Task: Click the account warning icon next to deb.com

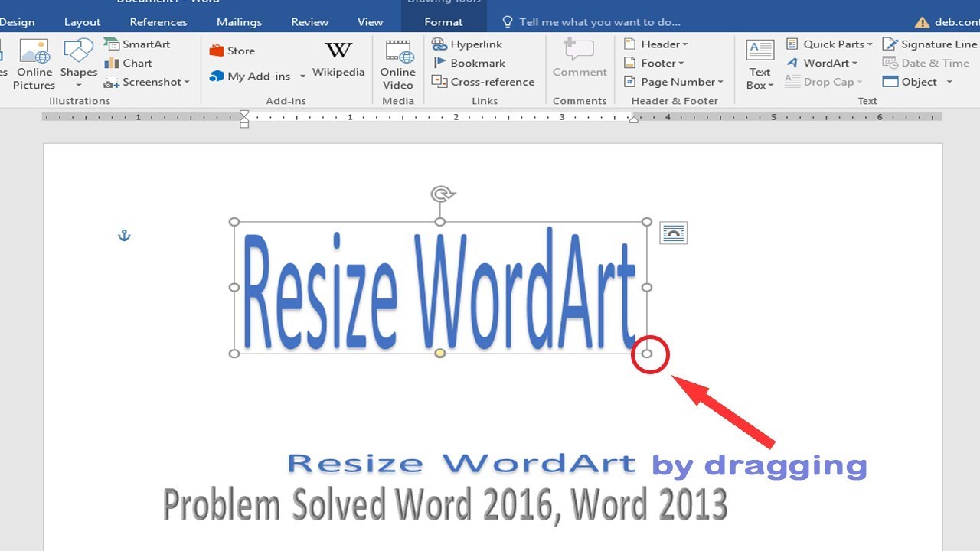Action: [x=923, y=22]
